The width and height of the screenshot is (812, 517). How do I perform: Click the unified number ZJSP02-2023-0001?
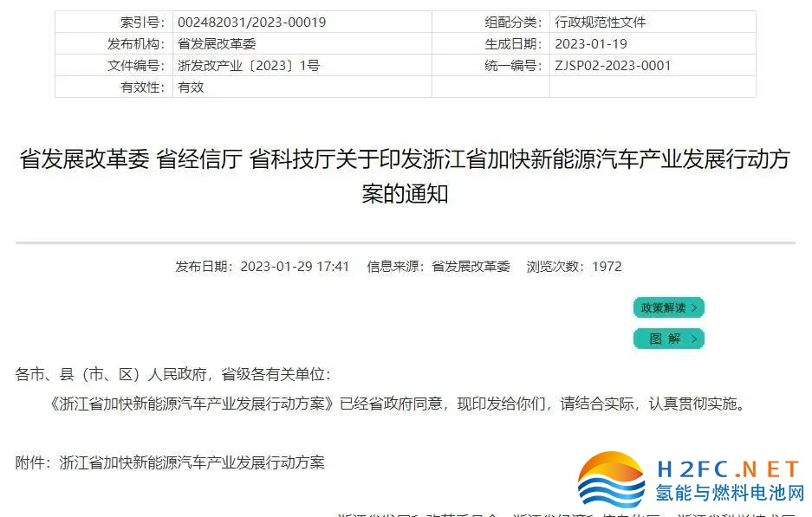(613, 65)
